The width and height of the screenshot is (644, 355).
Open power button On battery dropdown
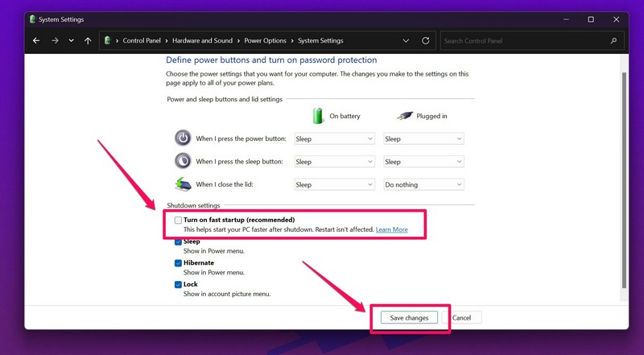pyautogui.click(x=334, y=138)
